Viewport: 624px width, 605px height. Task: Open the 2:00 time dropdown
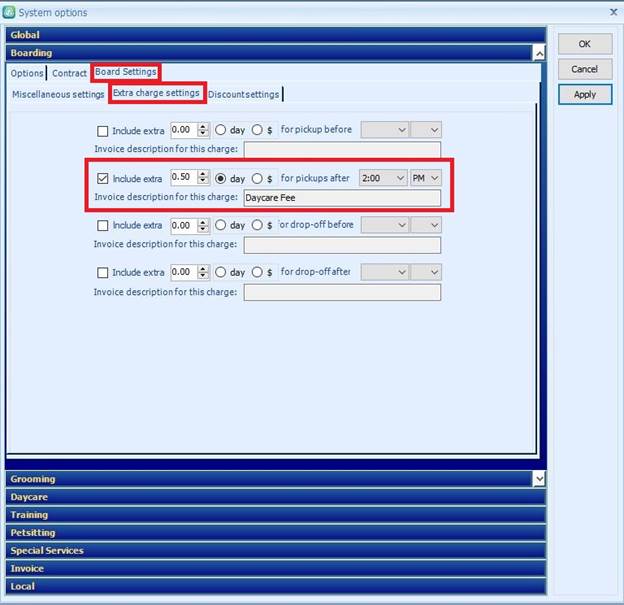pos(383,178)
